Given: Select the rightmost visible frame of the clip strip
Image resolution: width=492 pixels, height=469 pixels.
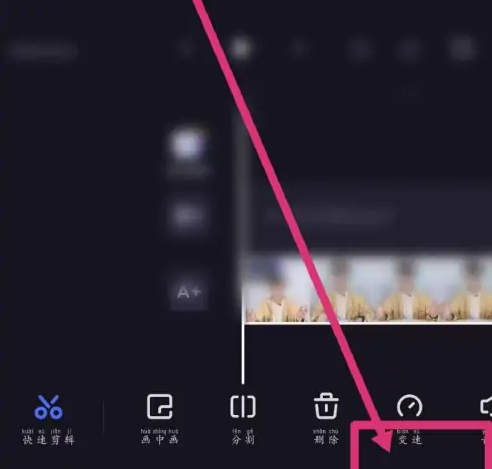Looking at the screenshot, I should (x=486, y=289).
